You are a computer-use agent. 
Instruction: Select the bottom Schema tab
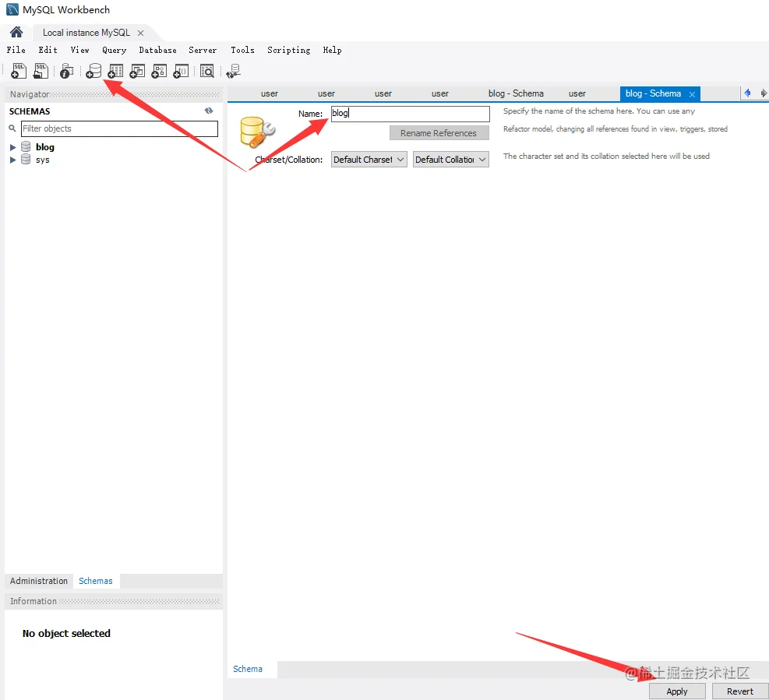pyautogui.click(x=248, y=669)
